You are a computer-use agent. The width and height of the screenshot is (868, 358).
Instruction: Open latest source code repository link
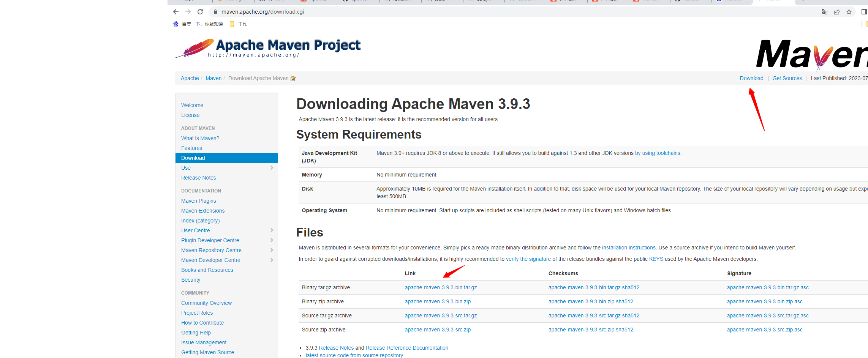[x=354, y=355]
